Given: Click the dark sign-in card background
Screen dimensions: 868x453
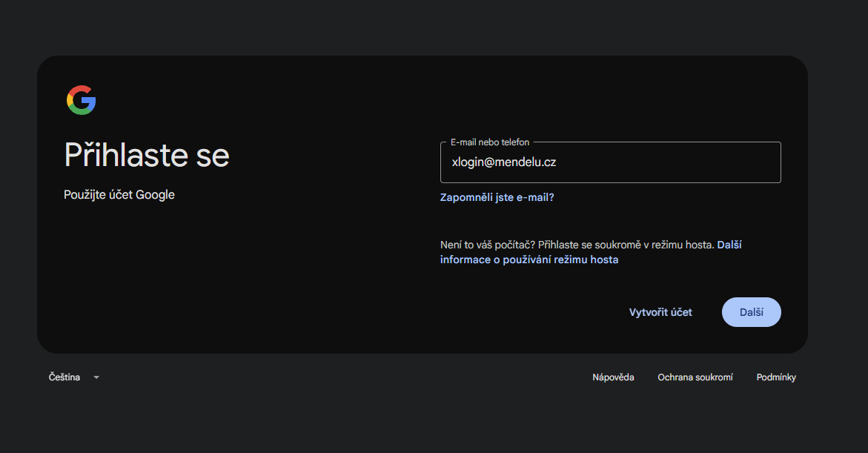Looking at the screenshot, I should [249, 277].
